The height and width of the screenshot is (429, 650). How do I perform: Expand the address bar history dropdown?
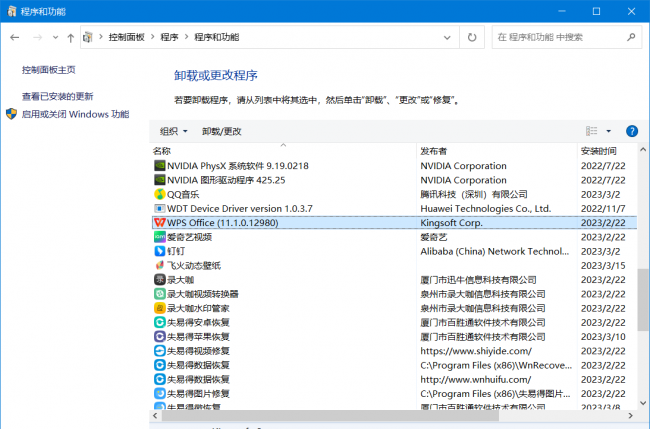(x=447, y=37)
